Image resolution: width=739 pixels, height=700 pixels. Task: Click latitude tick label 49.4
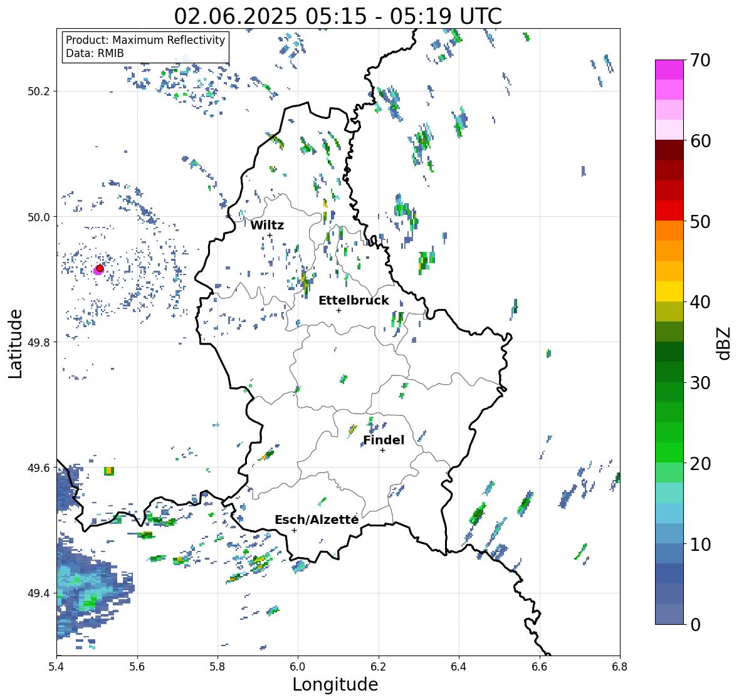pos(39,593)
